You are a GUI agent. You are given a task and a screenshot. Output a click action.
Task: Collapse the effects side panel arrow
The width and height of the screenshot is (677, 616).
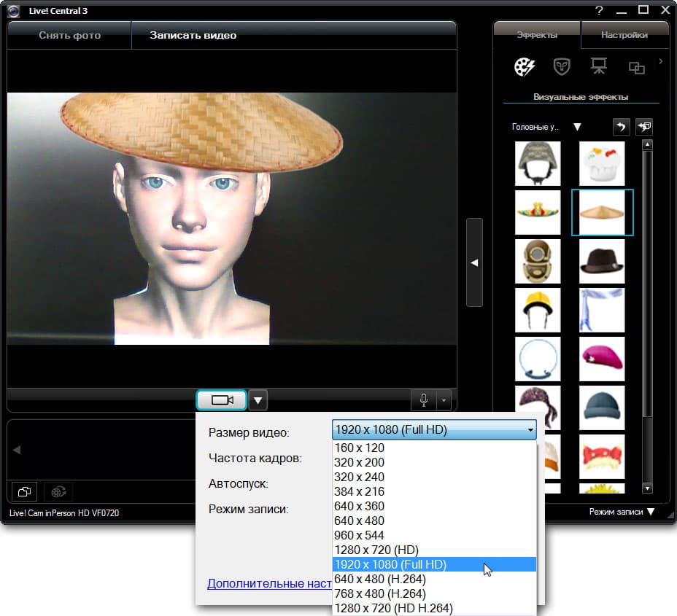pyautogui.click(x=474, y=262)
